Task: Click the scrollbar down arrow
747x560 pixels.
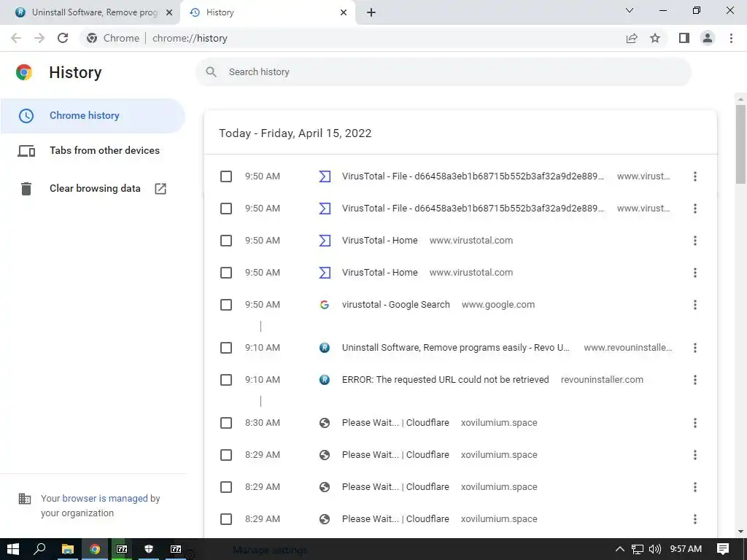Action: (x=740, y=532)
